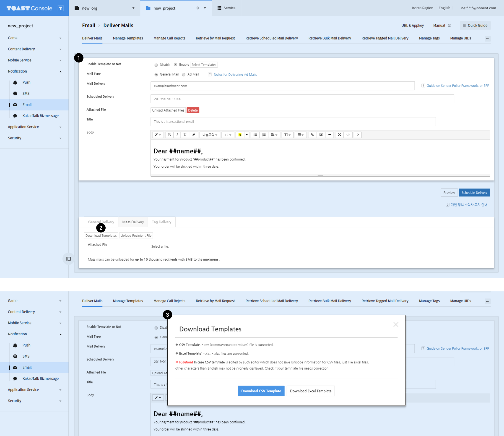
Task: Toggle fullscreen mode in Body editor
Action: [339, 135]
